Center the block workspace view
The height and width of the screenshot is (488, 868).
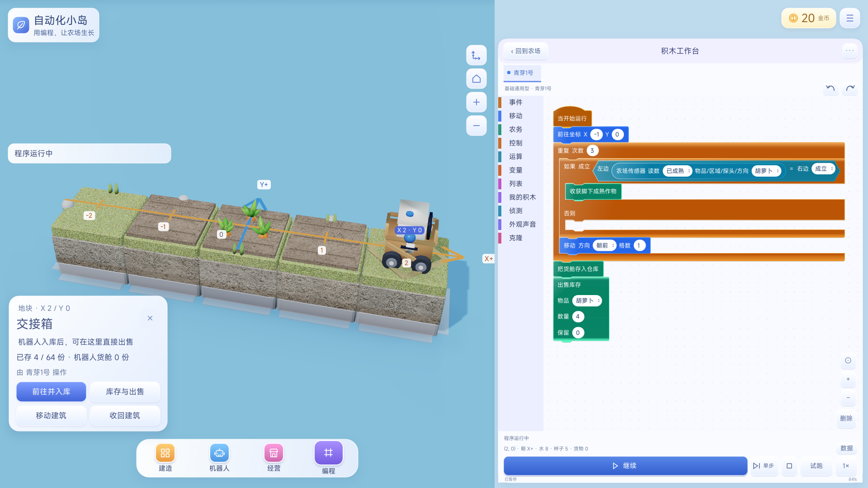click(x=848, y=360)
